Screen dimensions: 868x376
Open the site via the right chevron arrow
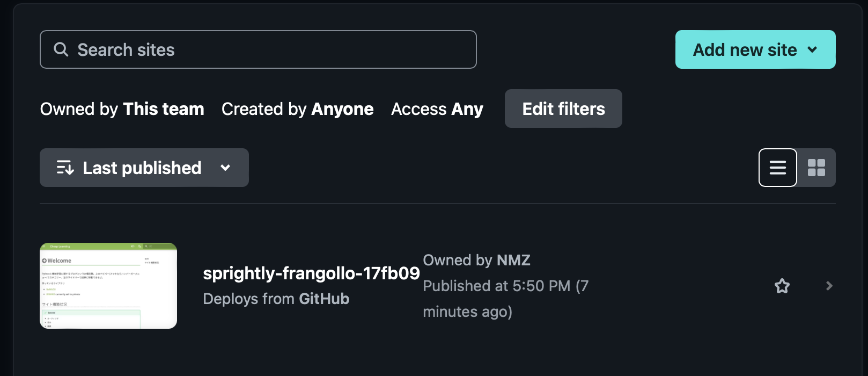click(x=829, y=286)
